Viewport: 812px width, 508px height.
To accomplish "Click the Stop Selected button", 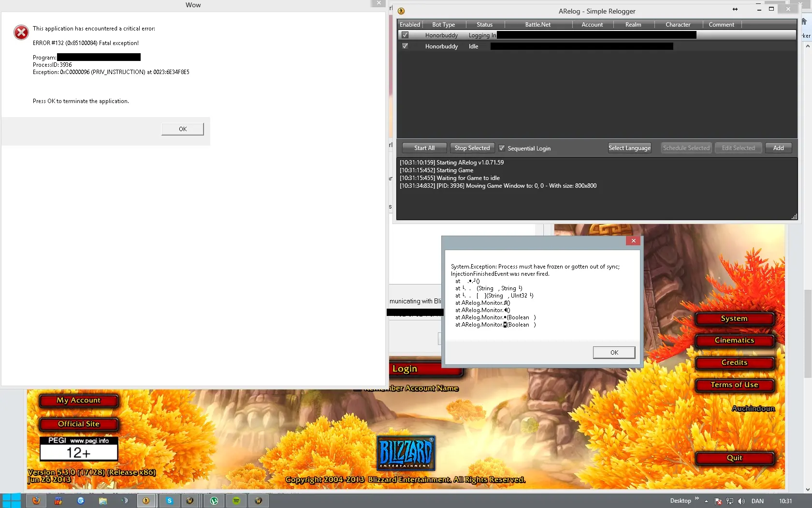I will click(472, 148).
